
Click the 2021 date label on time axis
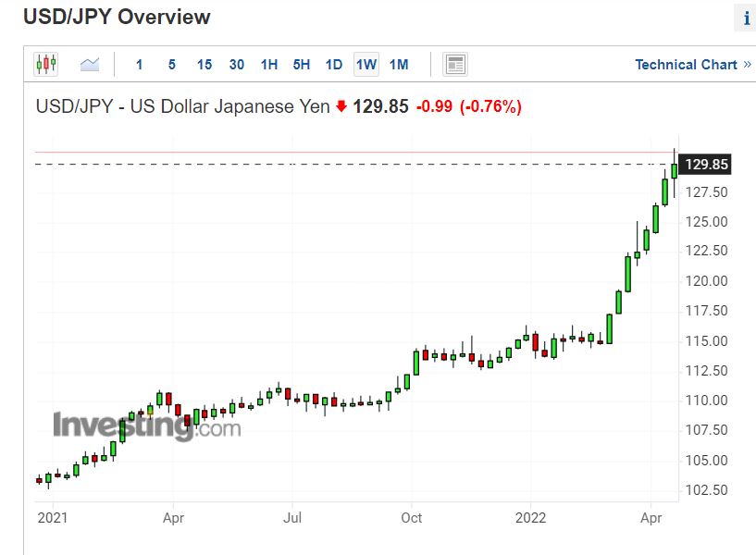[53, 518]
